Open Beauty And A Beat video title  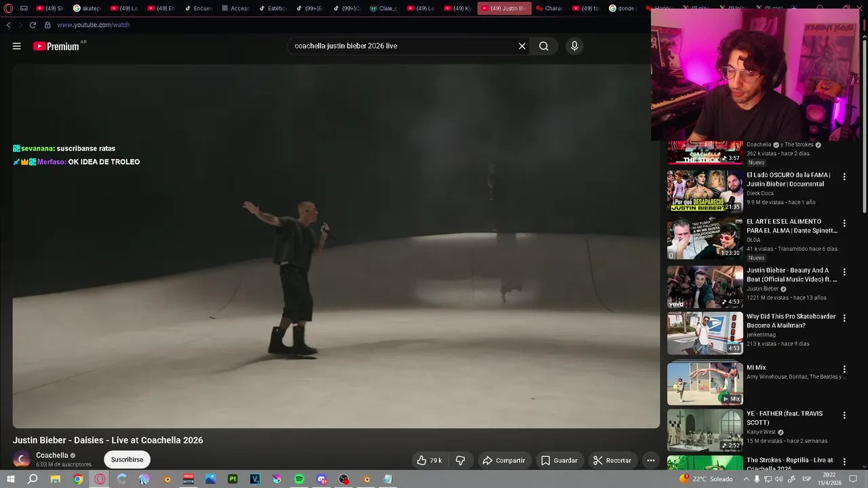click(x=792, y=274)
